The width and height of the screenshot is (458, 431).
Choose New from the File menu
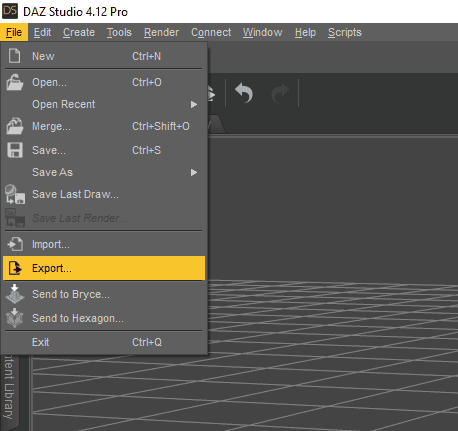(x=104, y=56)
